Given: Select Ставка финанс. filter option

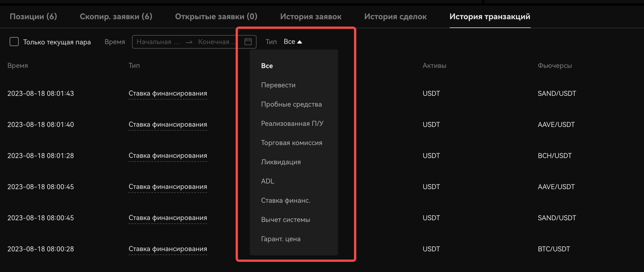Looking at the screenshot, I should point(286,200).
